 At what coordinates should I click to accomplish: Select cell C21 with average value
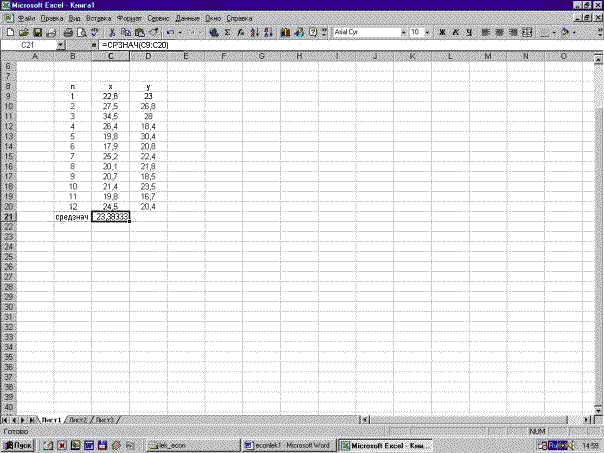[x=110, y=215]
